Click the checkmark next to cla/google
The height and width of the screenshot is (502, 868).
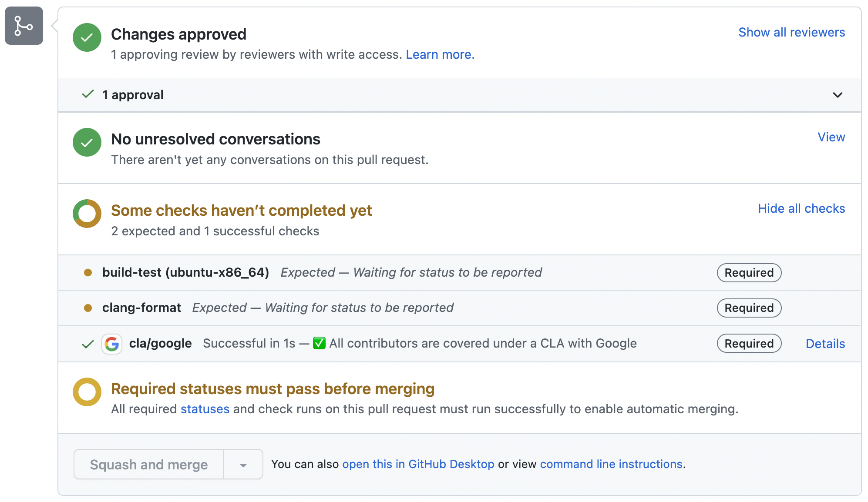coord(87,344)
